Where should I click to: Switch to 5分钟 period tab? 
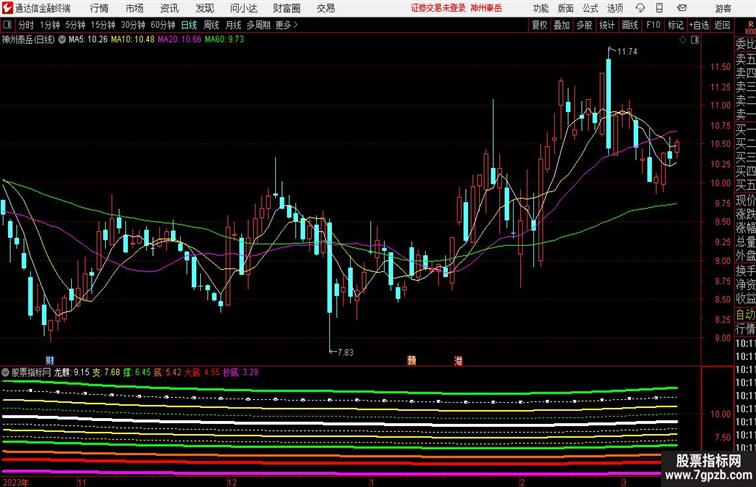tap(75, 25)
